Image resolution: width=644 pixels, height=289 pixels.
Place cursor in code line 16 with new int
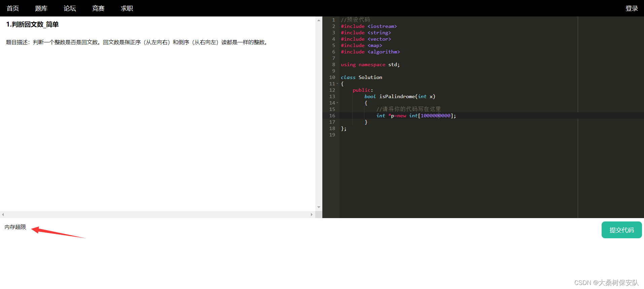click(416, 116)
